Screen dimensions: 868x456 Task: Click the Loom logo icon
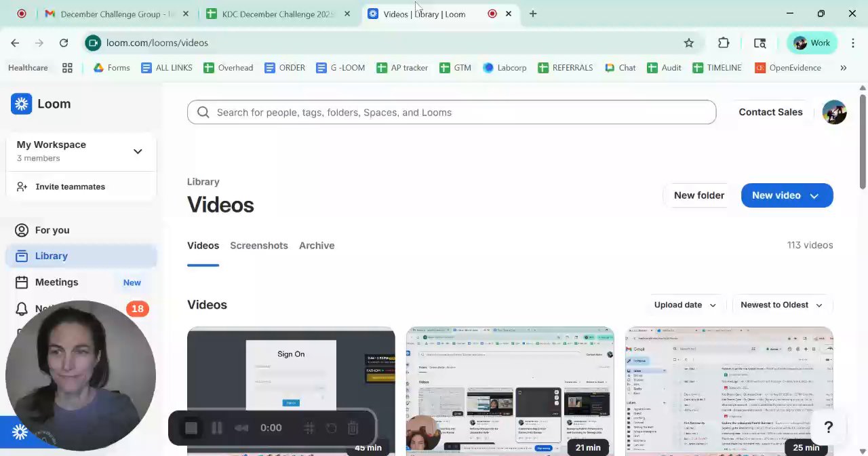[22, 104]
